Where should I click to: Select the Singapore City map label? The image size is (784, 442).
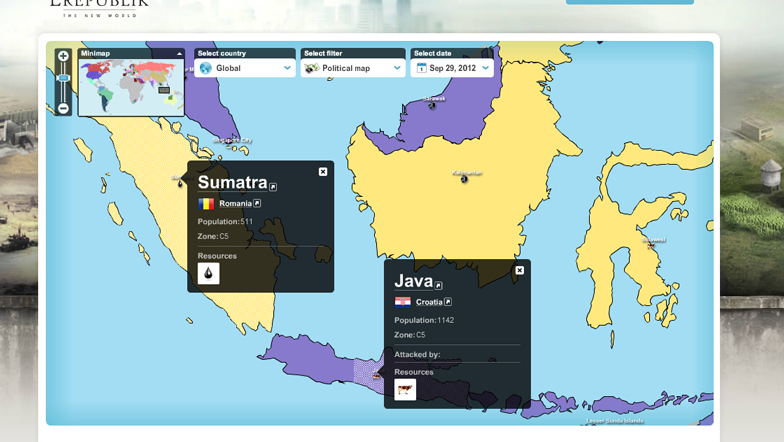(232, 140)
